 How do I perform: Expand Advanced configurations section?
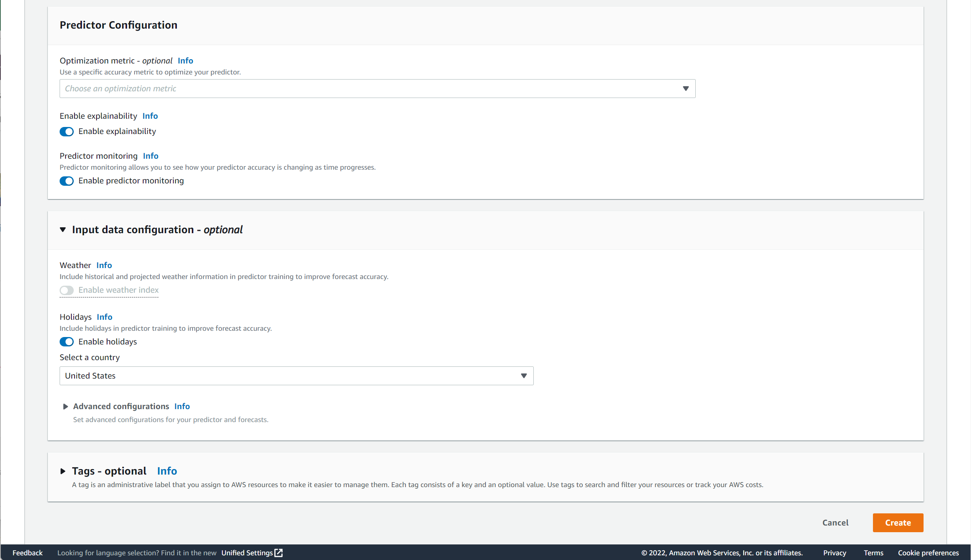[65, 406]
